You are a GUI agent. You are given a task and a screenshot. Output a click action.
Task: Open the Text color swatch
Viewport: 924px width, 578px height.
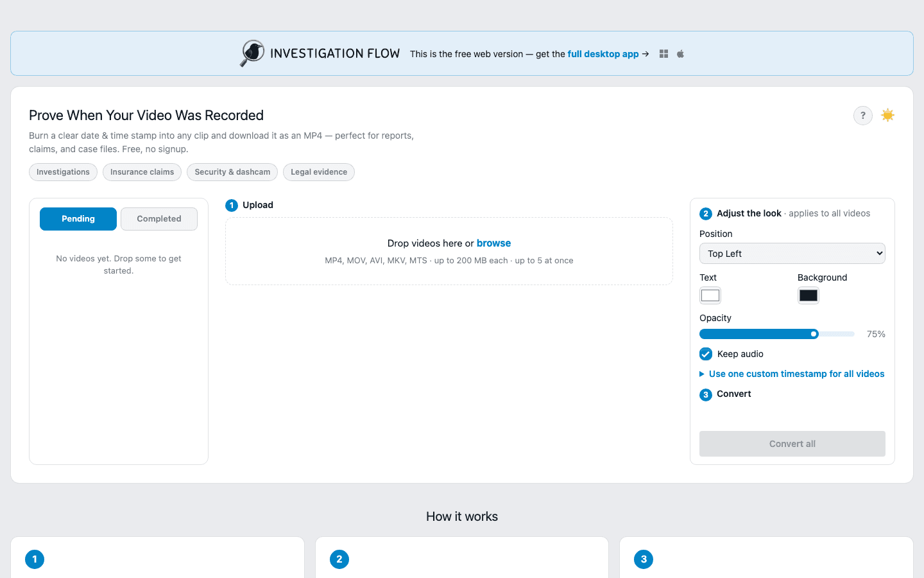point(710,295)
